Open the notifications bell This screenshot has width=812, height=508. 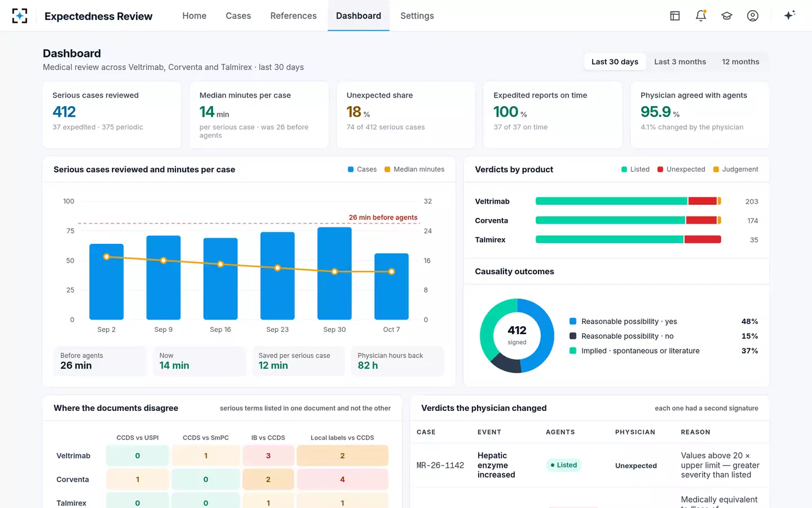701,16
